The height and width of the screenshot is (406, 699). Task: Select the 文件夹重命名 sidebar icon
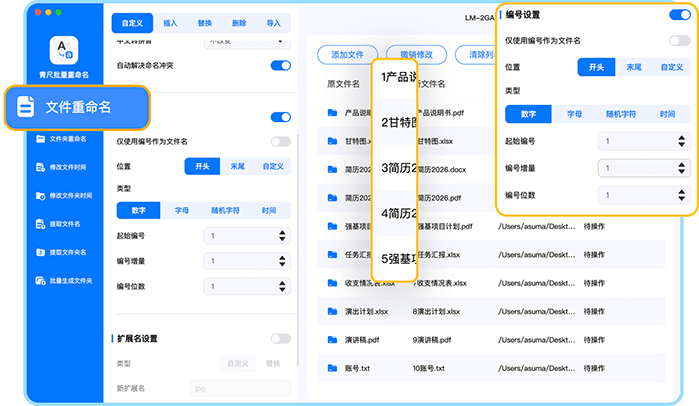tap(41, 139)
